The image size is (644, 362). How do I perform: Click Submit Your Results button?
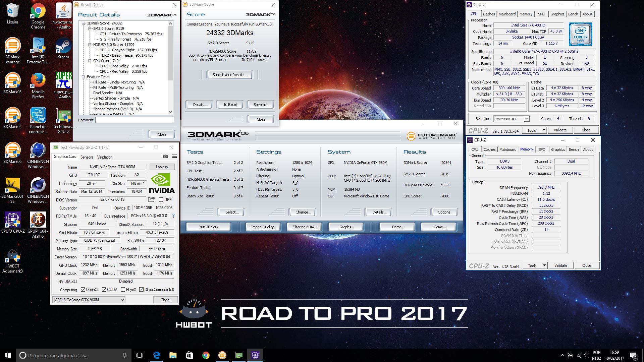point(230,75)
